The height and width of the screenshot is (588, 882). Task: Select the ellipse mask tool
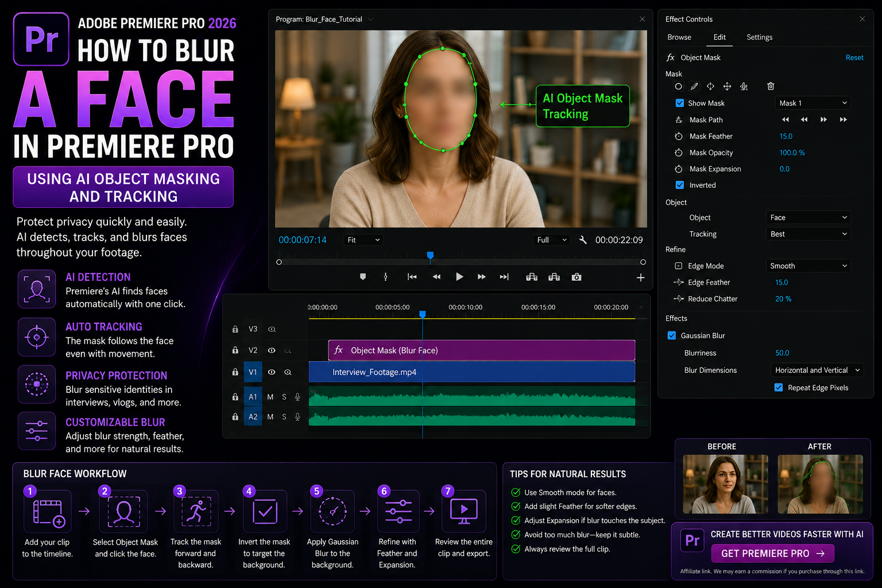(678, 86)
